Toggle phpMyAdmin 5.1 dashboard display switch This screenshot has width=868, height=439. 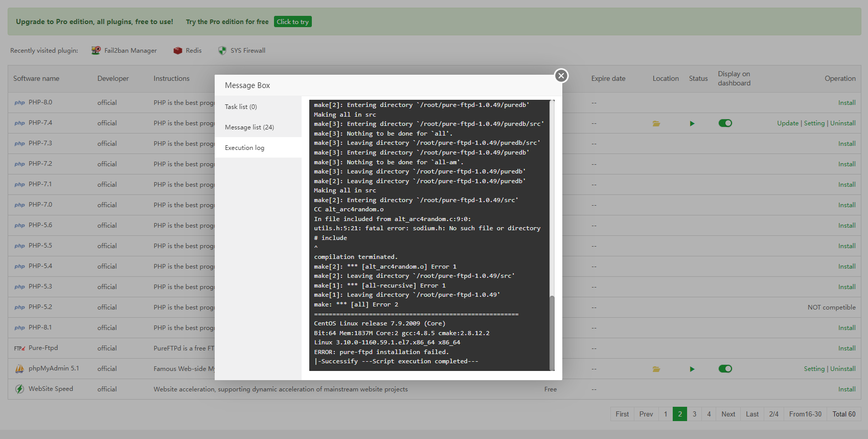[725, 369]
